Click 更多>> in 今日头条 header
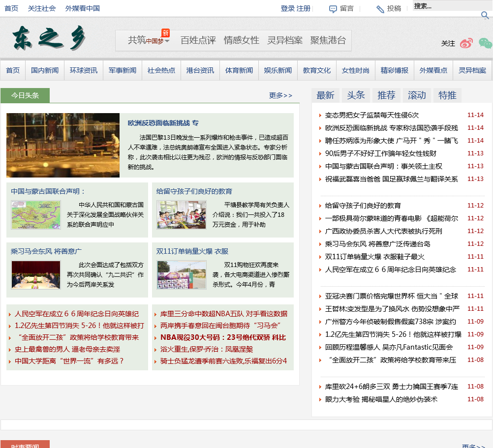This screenshot has width=493, height=448. 281,95
